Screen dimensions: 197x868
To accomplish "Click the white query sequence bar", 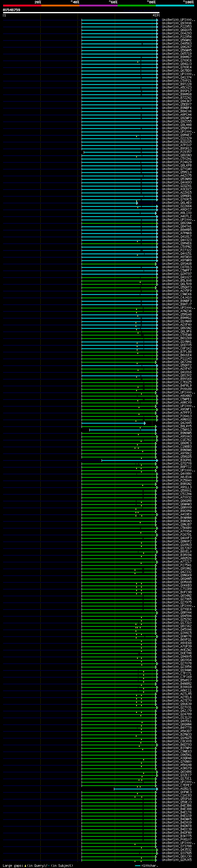I will [x=81, y=13].
